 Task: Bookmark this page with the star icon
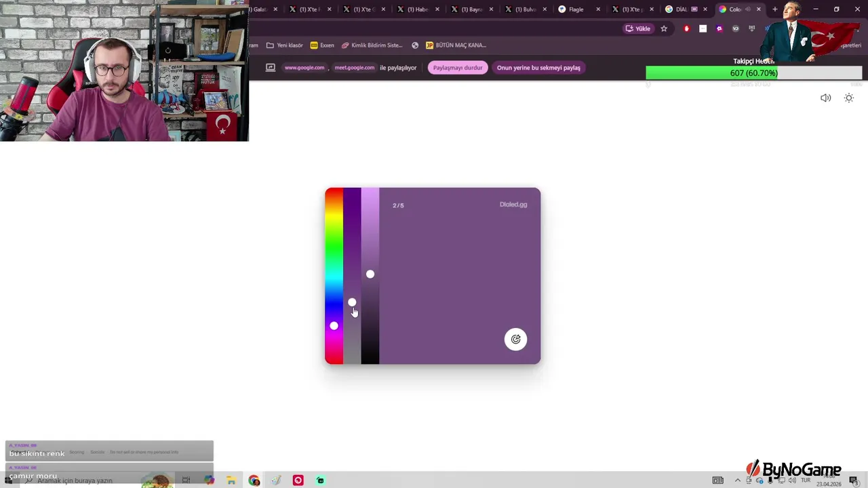664,28
